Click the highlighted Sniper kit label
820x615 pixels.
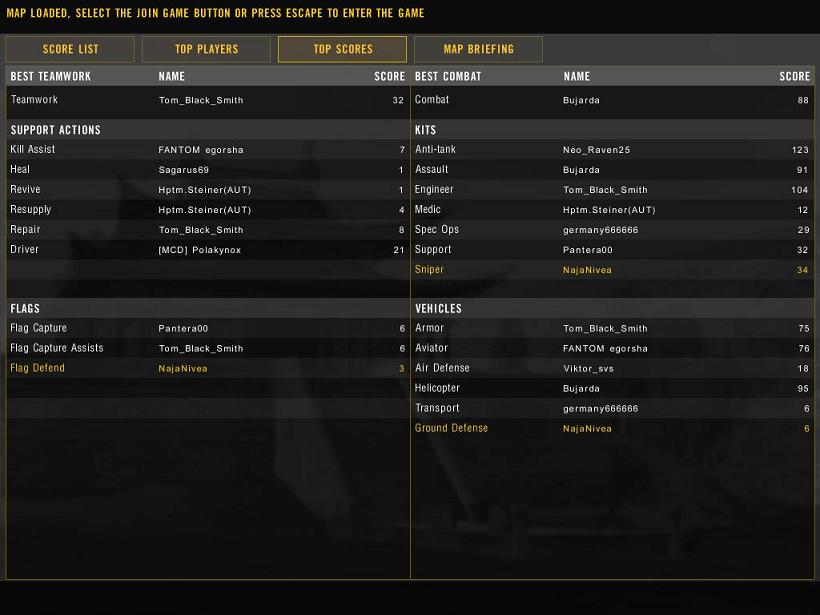pyautogui.click(x=430, y=270)
